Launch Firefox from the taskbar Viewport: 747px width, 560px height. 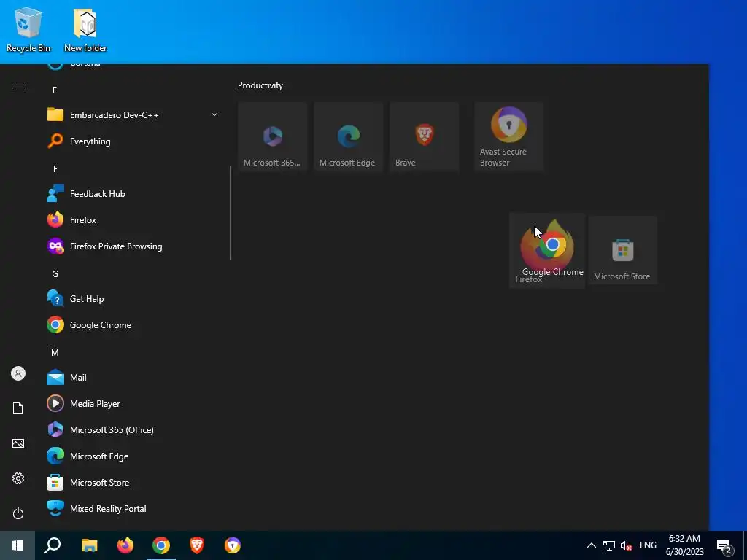click(x=125, y=545)
